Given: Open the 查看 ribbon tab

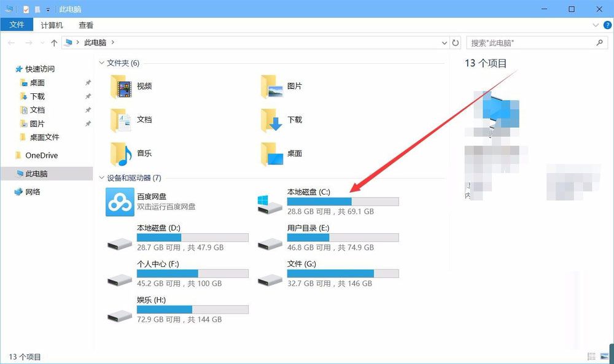Looking at the screenshot, I should (86, 25).
